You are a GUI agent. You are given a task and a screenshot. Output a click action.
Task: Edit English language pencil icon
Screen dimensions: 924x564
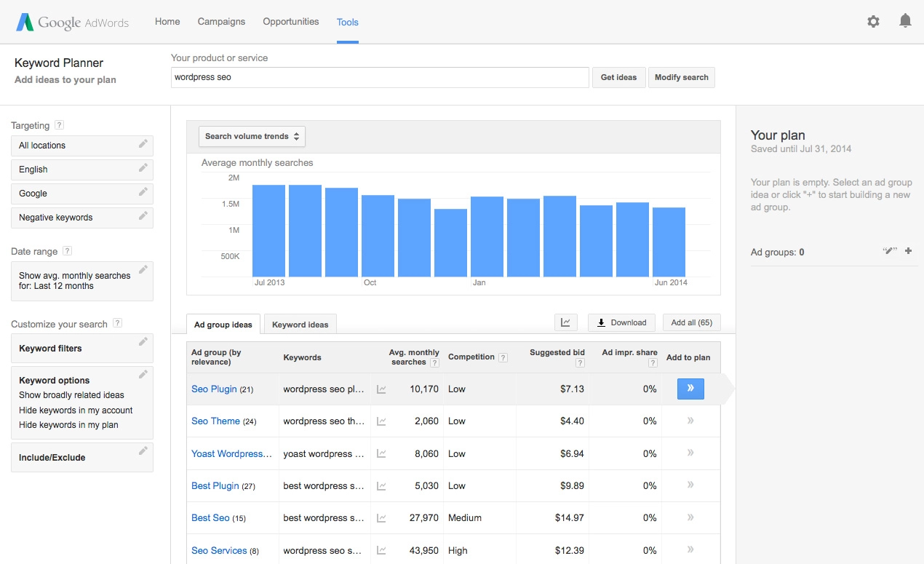click(143, 168)
